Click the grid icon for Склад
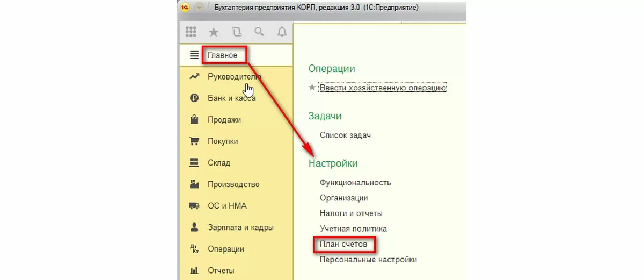Screen dimensions: 644x280 pos(194,163)
